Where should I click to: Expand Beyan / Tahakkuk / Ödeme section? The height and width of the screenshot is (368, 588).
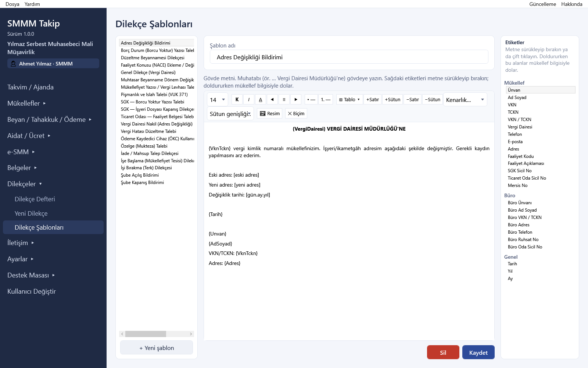point(50,120)
